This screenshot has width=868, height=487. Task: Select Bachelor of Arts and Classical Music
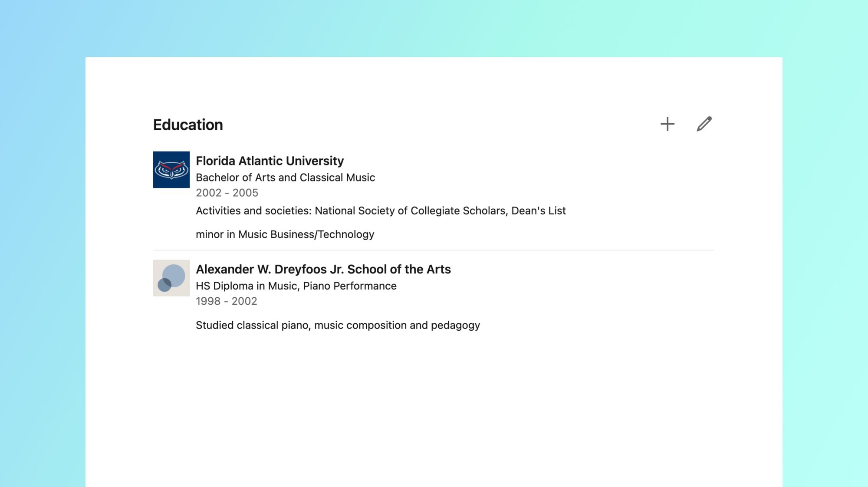coord(285,178)
